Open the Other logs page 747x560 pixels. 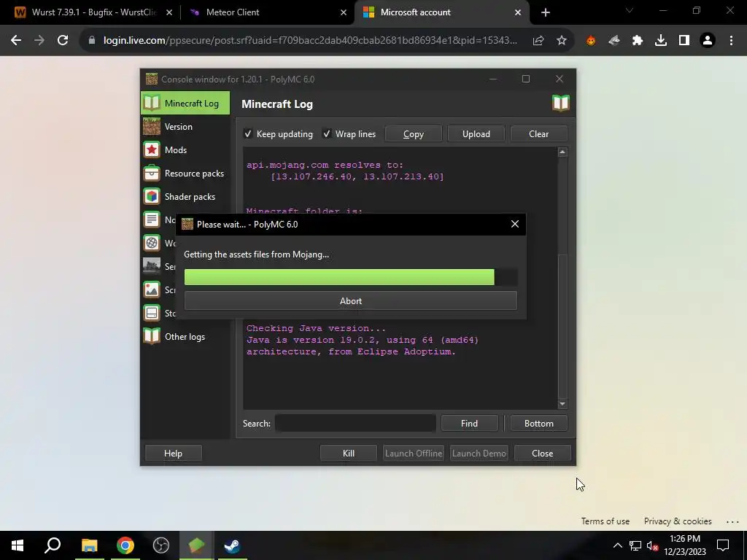(x=185, y=337)
